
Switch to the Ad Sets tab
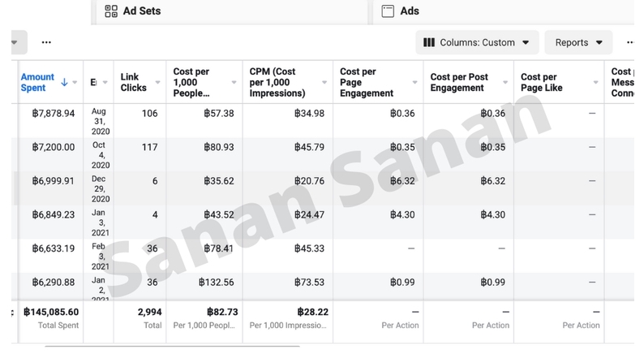[x=141, y=11]
